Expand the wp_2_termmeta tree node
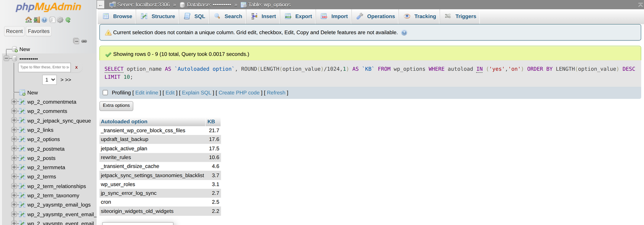644x225 pixels. click(x=14, y=168)
